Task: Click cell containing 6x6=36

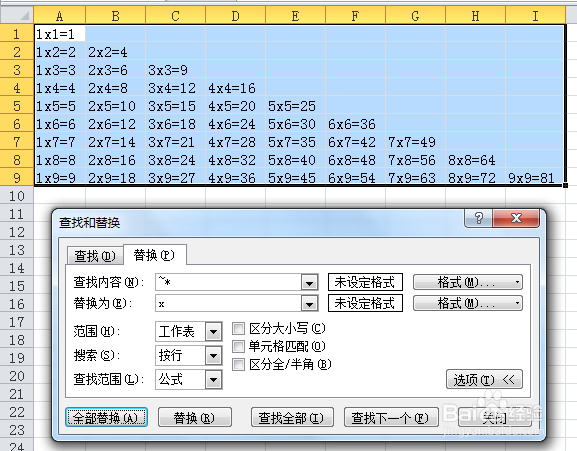Action: [355, 124]
